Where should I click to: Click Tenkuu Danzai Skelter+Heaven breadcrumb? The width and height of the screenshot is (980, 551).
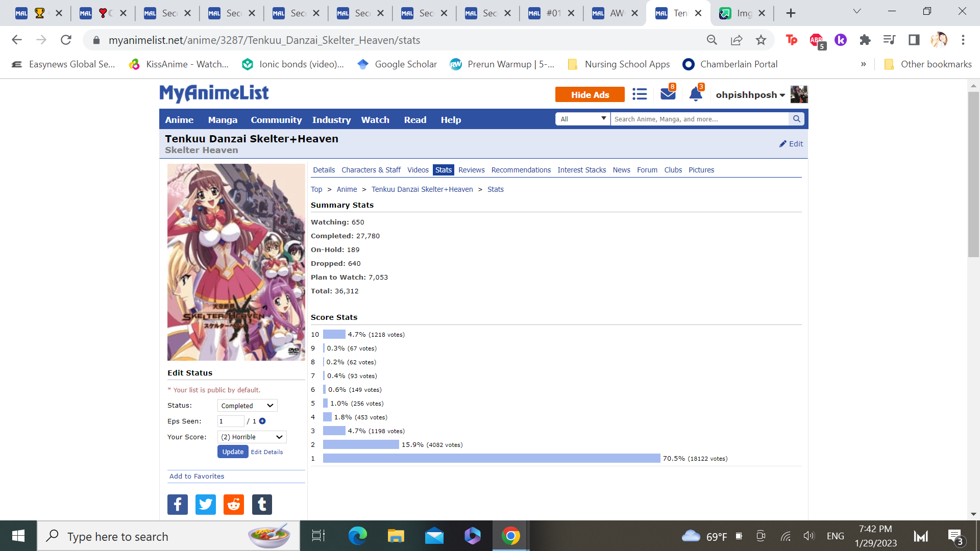pyautogui.click(x=422, y=189)
